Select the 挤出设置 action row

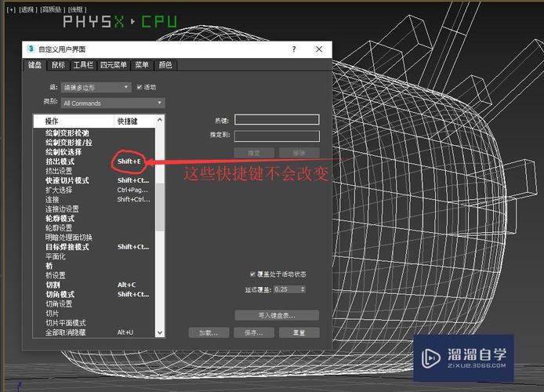click(x=94, y=171)
